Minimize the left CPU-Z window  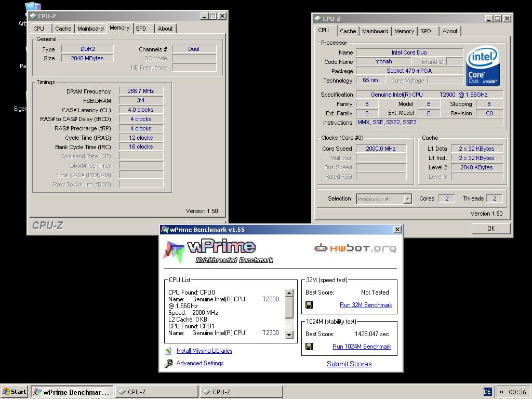204,16
